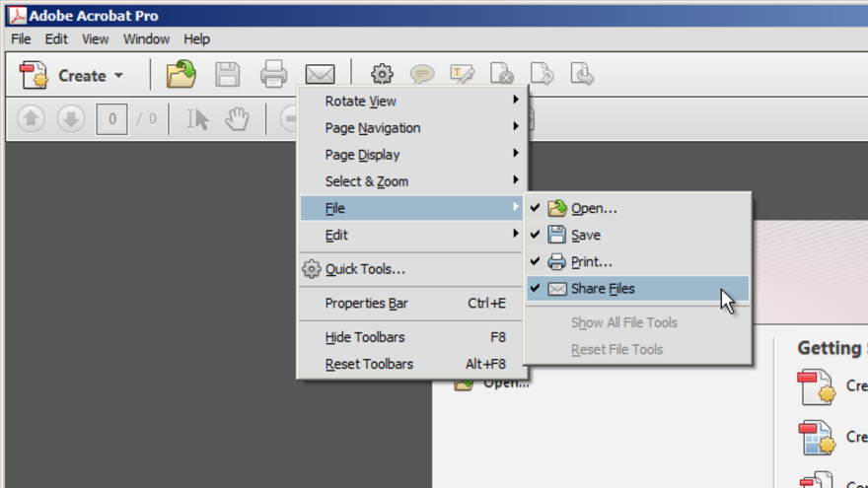Open the Window menu in menu bar
Viewport: 868px width, 488px height.
coord(146,39)
